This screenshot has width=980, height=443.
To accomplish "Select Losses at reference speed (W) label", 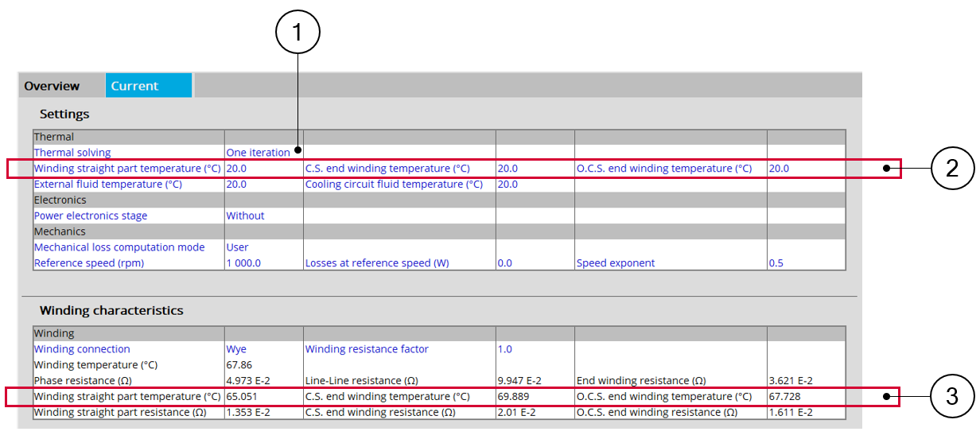I will [x=377, y=263].
